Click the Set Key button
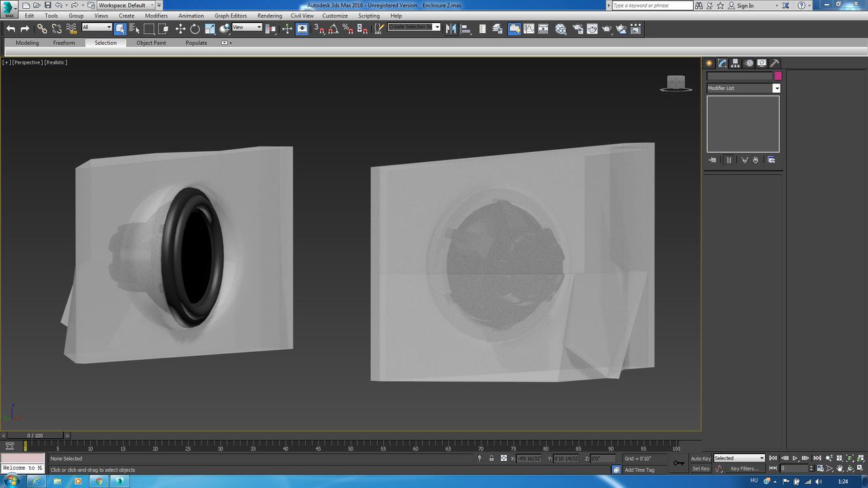This screenshot has width=868, height=488. pos(701,468)
